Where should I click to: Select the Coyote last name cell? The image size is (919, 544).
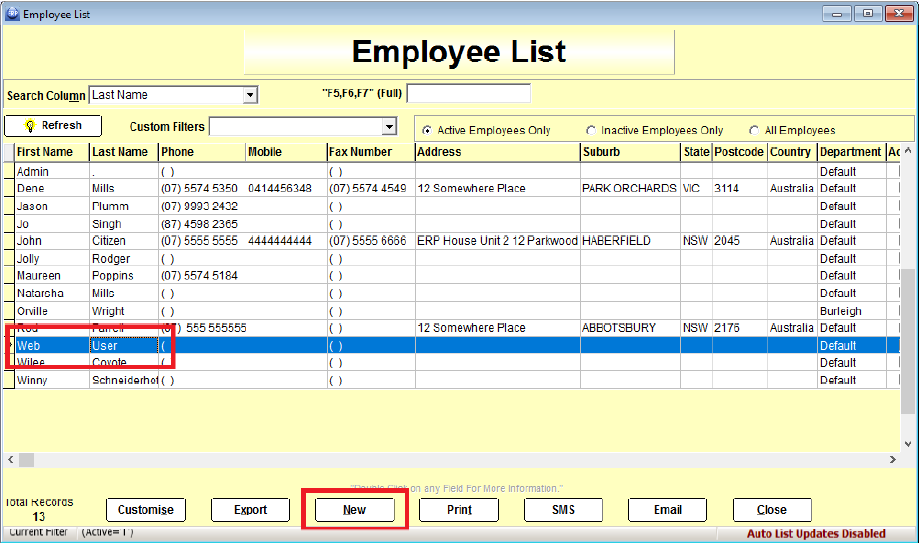pyautogui.click(x=124, y=362)
